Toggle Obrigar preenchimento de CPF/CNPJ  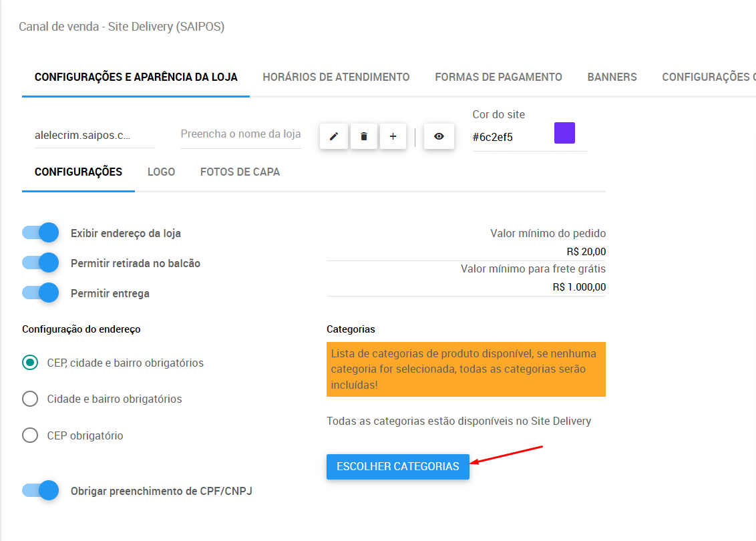pos(41,490)
